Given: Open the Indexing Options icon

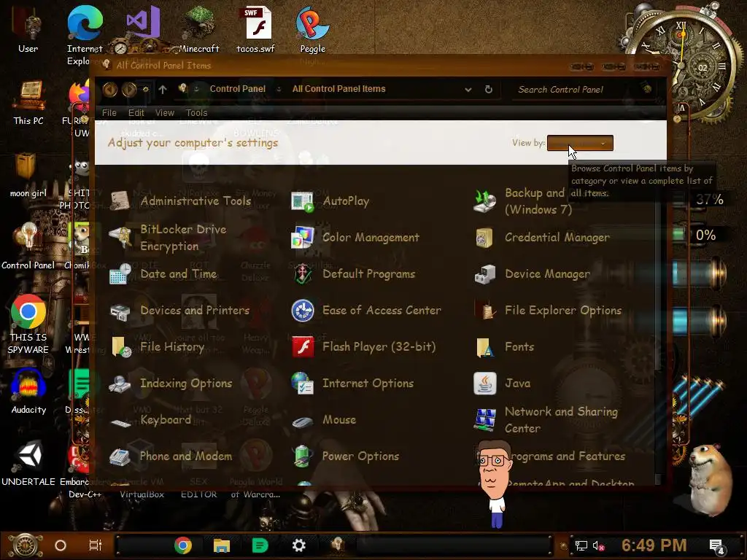Looking at the screenshot, I should [120, 384].
